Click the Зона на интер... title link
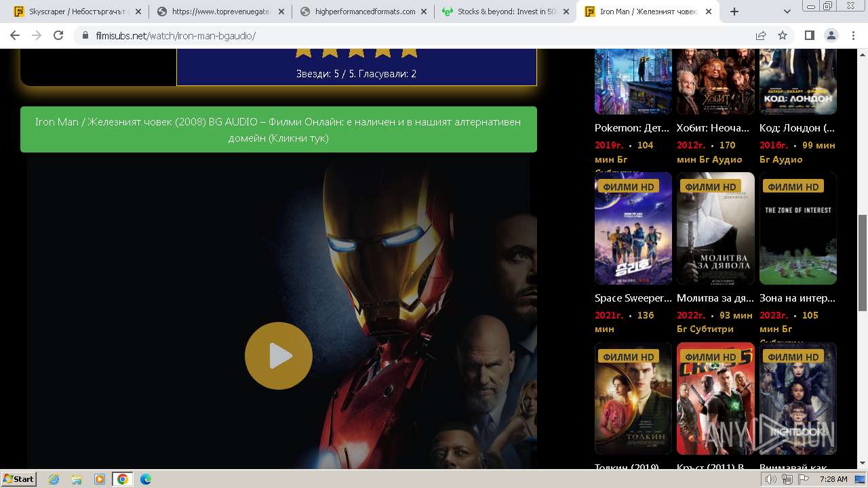 coord(797,298)
